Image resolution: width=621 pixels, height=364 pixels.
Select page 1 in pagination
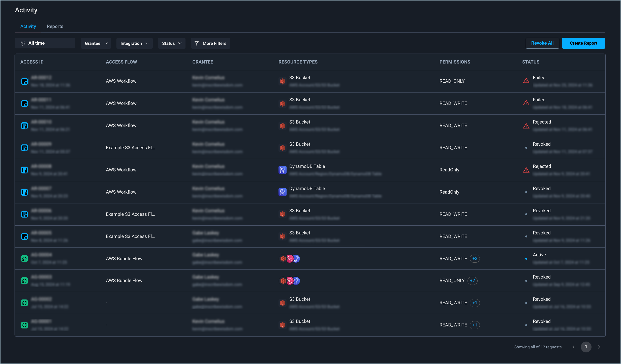tap(586, 347)
